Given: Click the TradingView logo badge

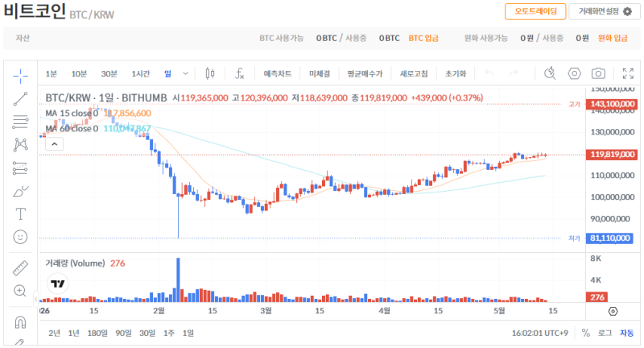Looking at the screenshot, I should [57, 284].
